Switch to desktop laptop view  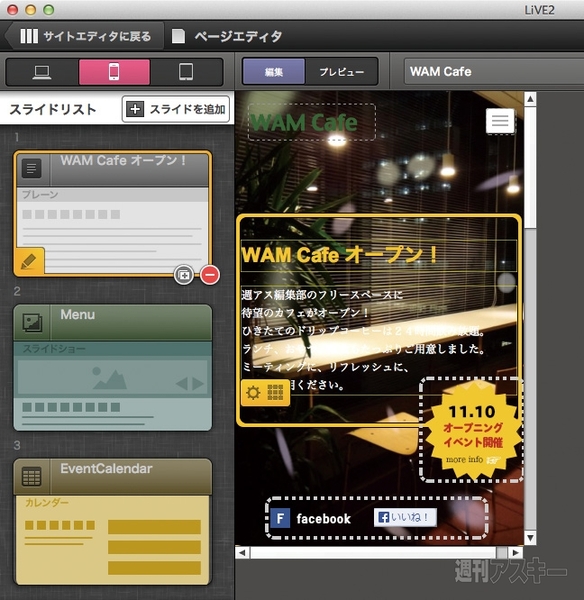(42, 72)
